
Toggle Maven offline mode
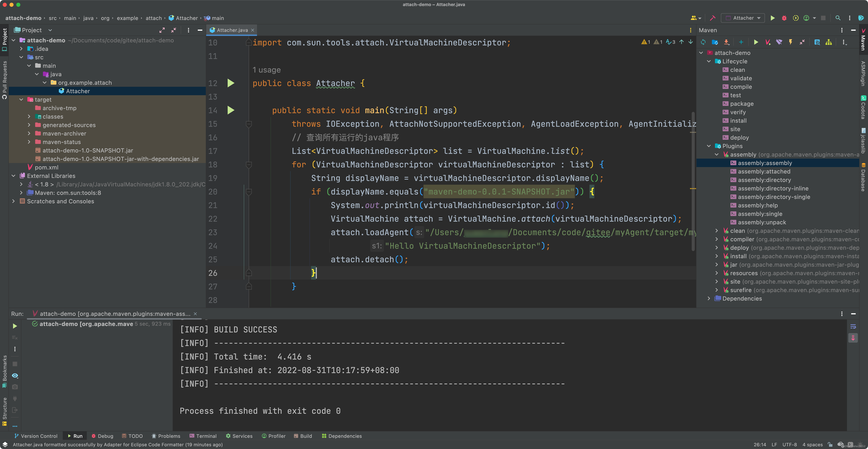coord(779,42)
